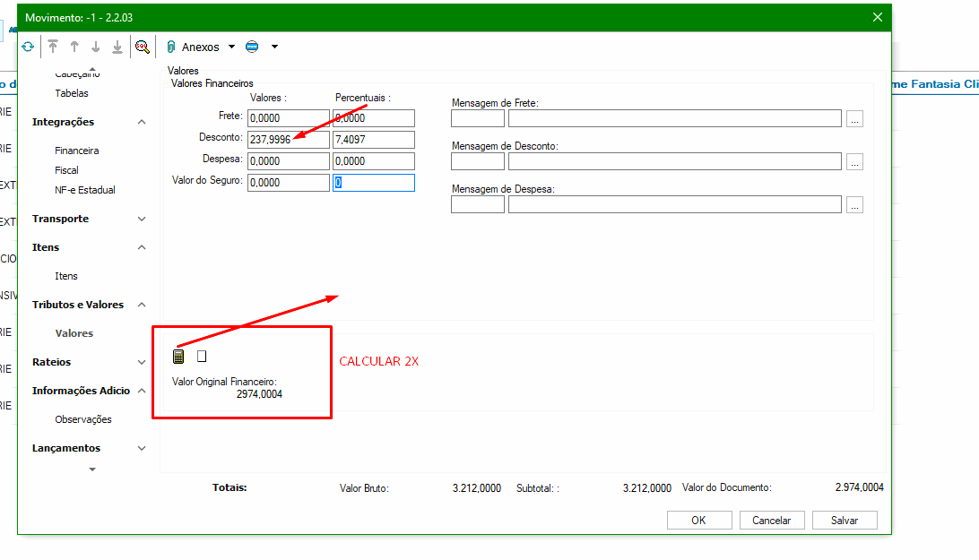Select Valores in the side menu

point(74,333)
